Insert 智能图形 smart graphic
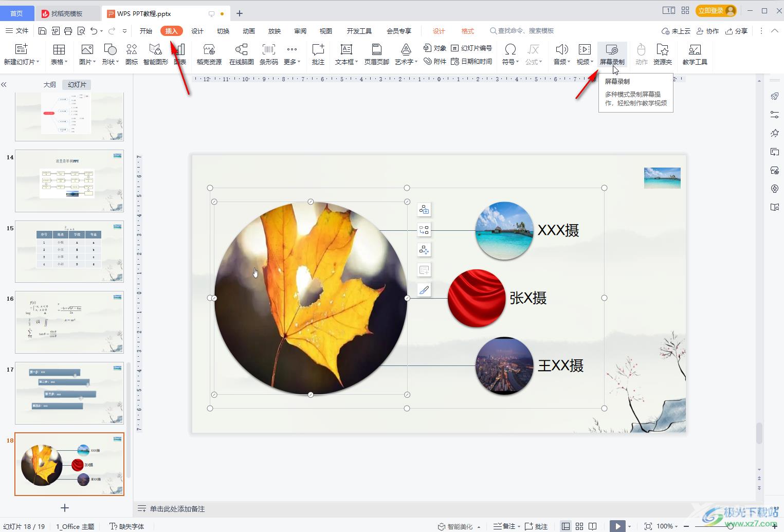 [155, 54]
